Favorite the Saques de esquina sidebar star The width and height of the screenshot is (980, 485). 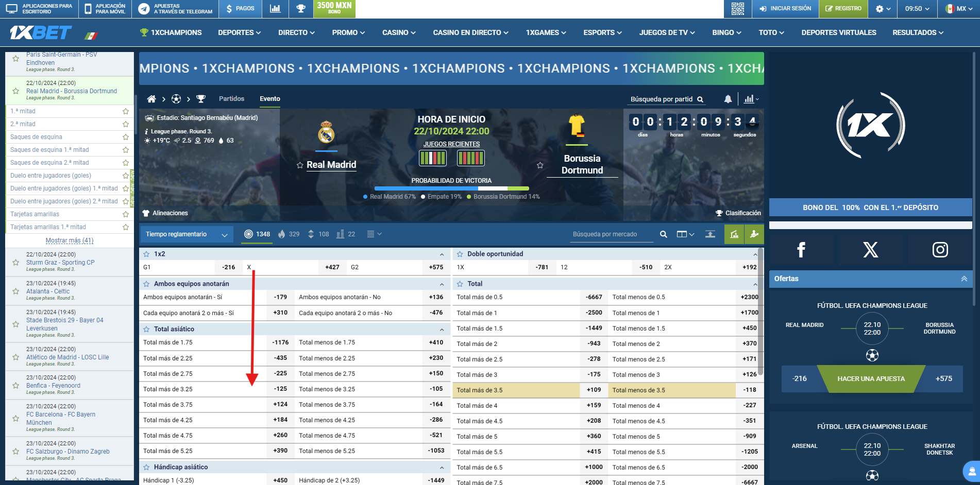(x=126, y=137)
